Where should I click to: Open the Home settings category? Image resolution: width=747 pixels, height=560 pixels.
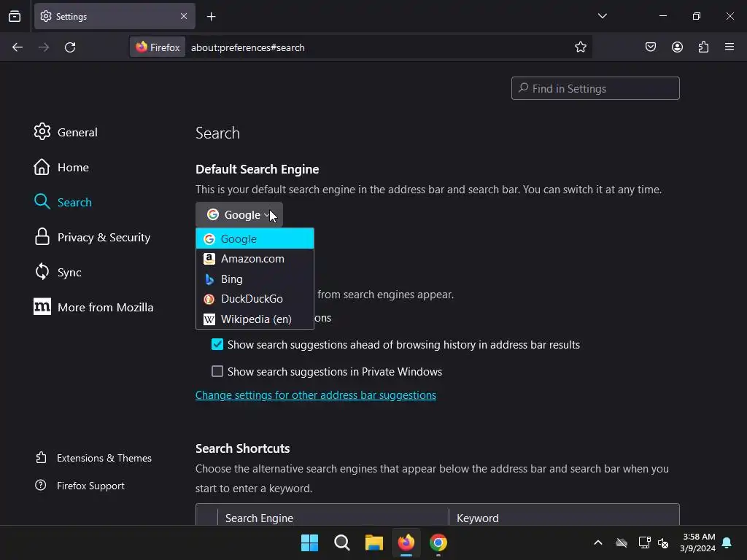(61, 167)
